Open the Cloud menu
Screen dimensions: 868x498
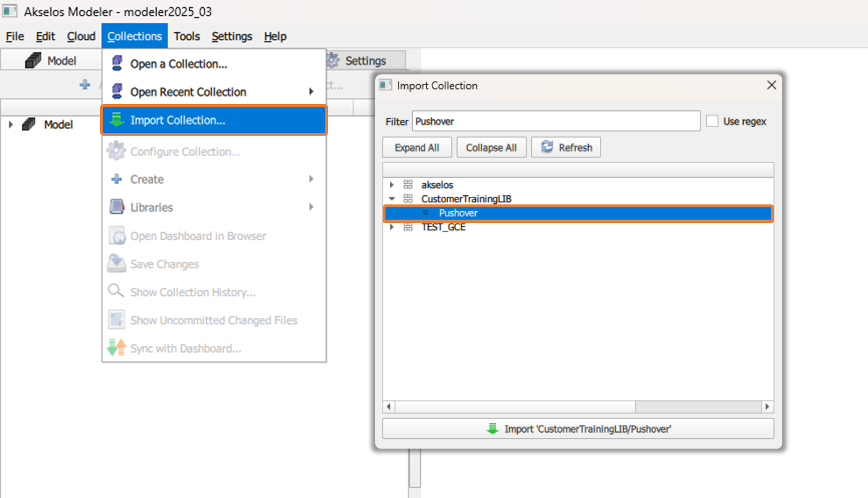pos(81,36)
